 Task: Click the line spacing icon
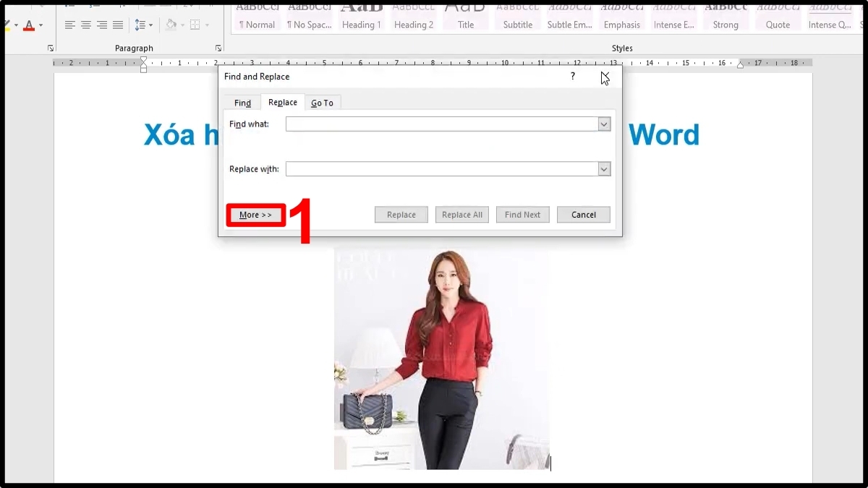tap(141, 25)
